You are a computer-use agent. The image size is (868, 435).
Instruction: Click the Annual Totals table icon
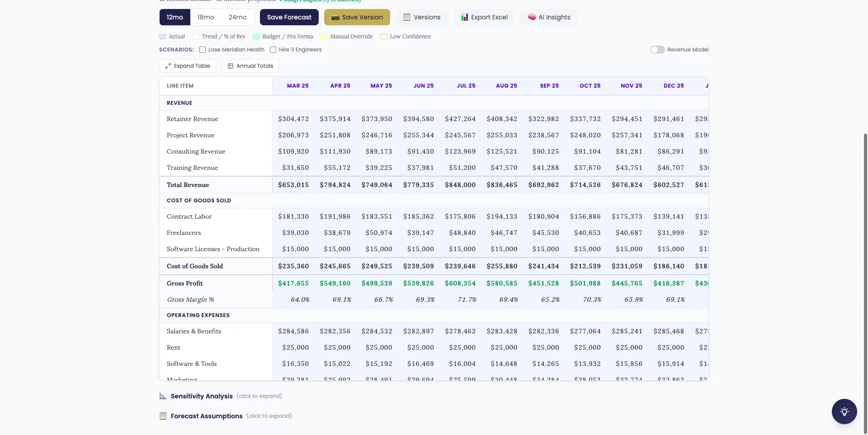(231, 66)
